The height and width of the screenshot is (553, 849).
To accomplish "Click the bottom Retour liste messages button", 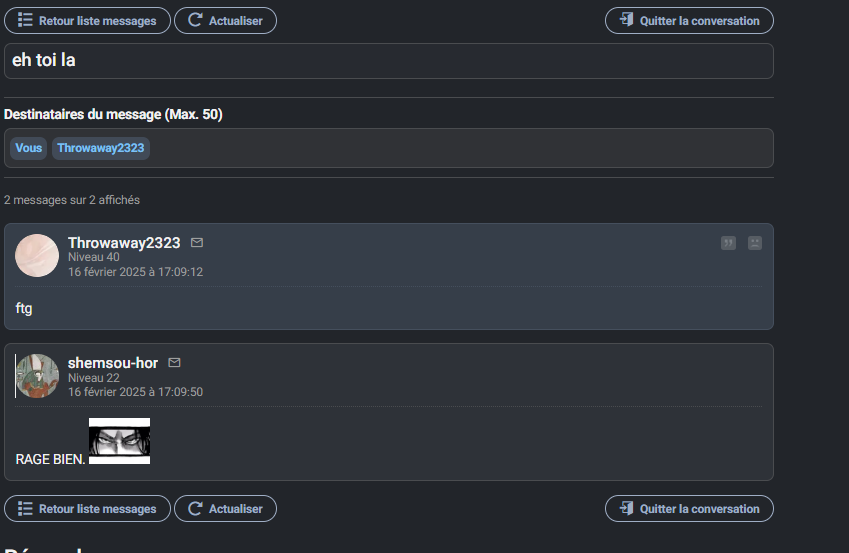I will [x=87, y=509].
